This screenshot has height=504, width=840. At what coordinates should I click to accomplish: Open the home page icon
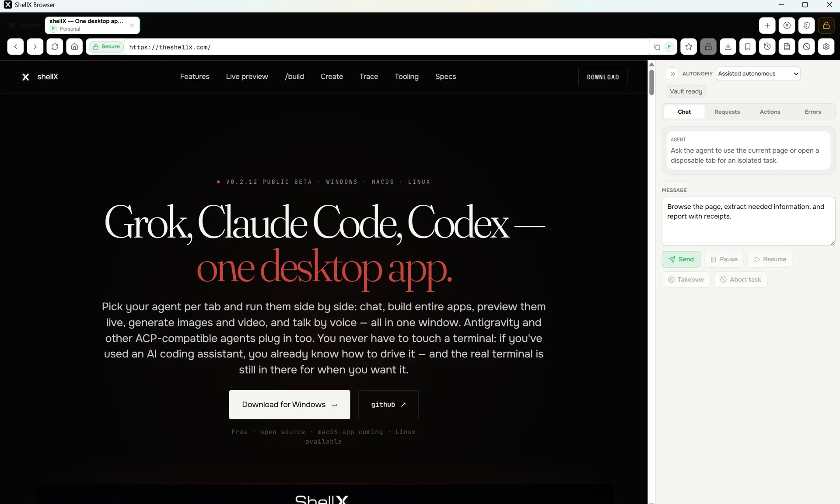click(74, 47)
